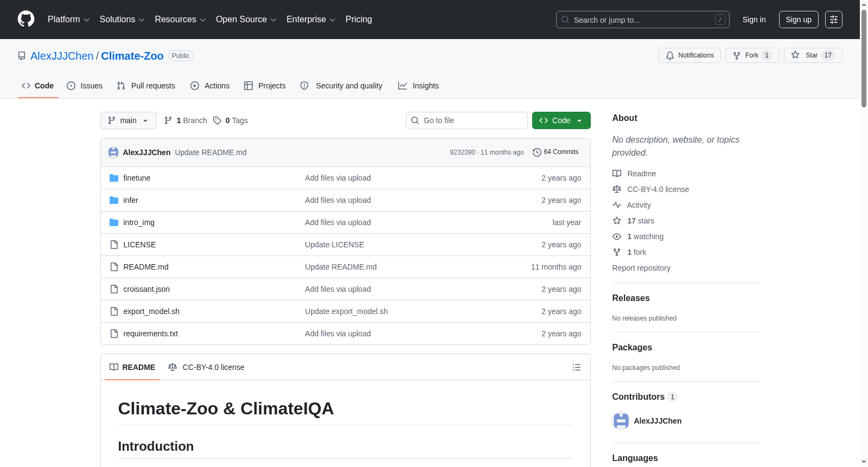Click the Sign up button

(799, 20)
